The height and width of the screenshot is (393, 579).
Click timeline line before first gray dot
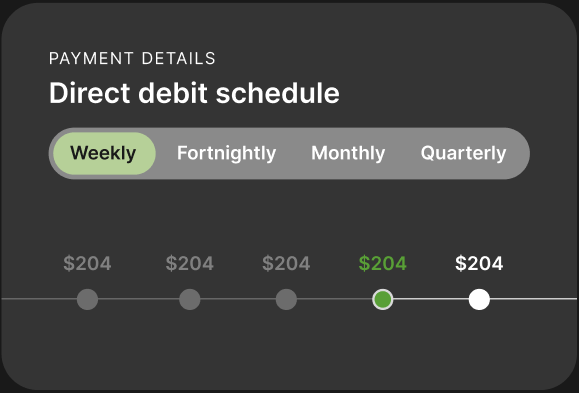(x=39, y=299)
